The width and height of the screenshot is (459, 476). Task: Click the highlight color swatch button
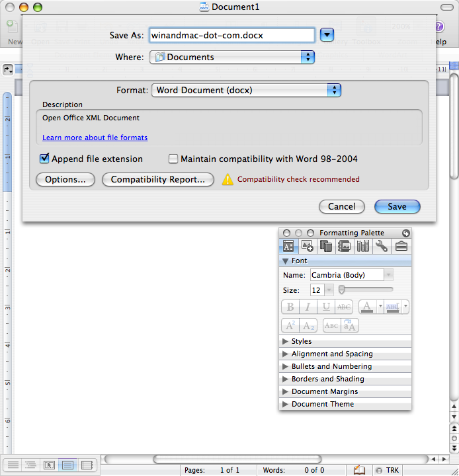coord(392,307)
